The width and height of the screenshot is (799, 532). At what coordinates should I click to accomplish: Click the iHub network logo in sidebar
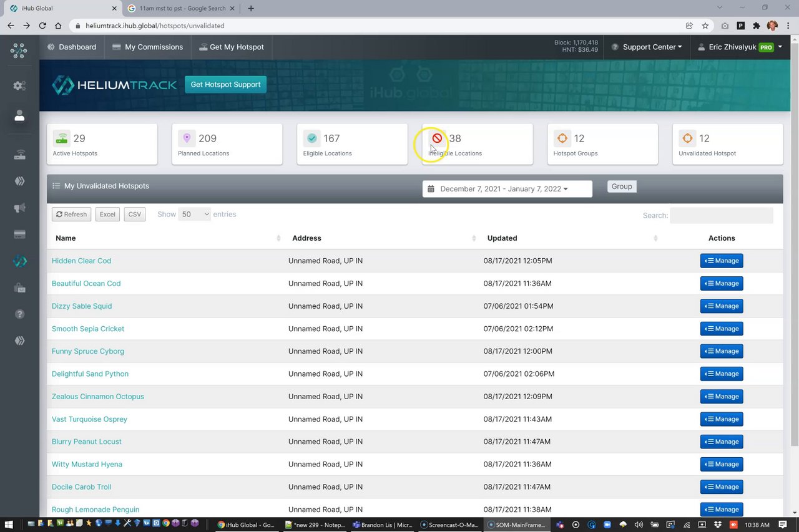pyautogui.click(x=19, y=51)
